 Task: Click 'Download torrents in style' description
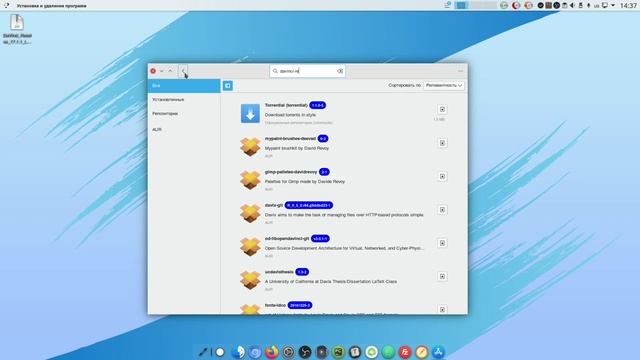pos(290,115)
